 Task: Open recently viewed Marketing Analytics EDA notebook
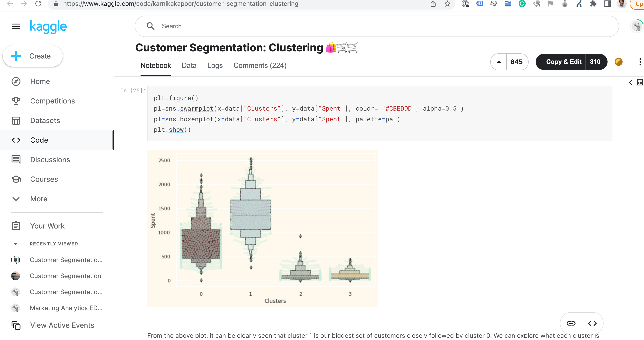(x=66, y=308)
